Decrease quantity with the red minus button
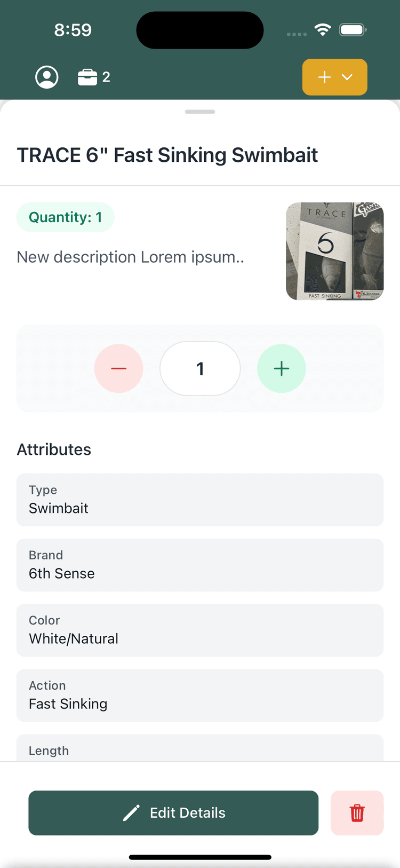 (x=118, y=368)
